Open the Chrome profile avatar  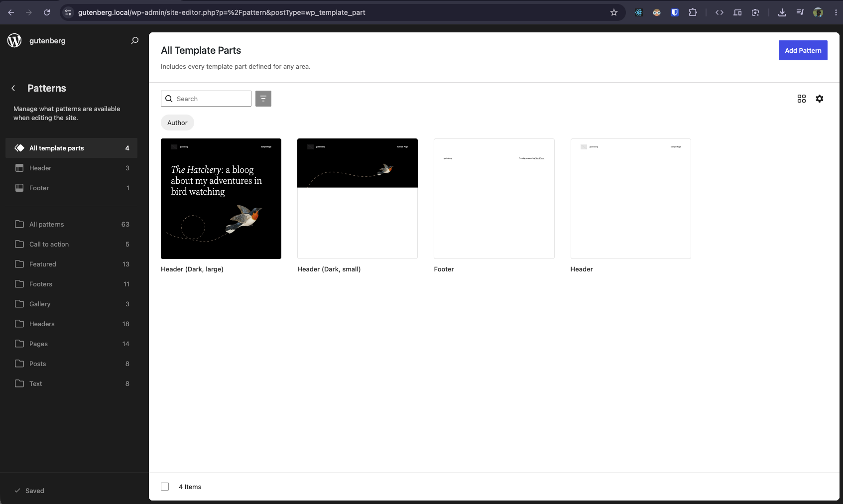coord(818,12)
